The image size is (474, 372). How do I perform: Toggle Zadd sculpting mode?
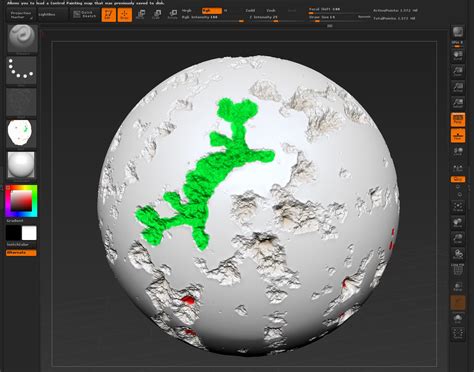251,11
